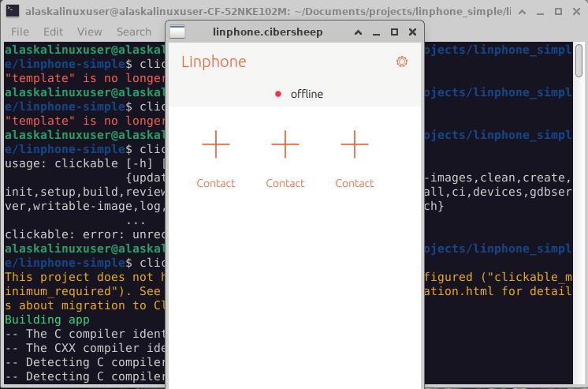The height and width of the screenshot is (389, 588).
Task: Add the first Contact plus icon
Action: pos(216,144)
